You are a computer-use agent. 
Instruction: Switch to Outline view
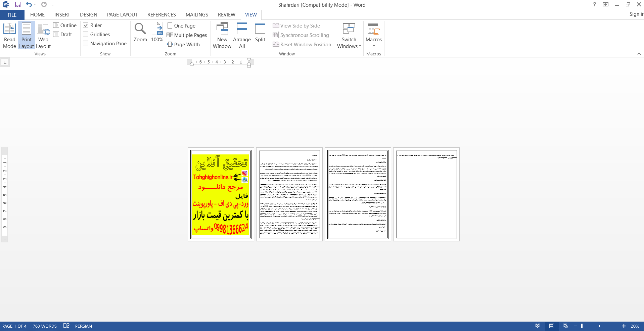click(x=65, y=26)
